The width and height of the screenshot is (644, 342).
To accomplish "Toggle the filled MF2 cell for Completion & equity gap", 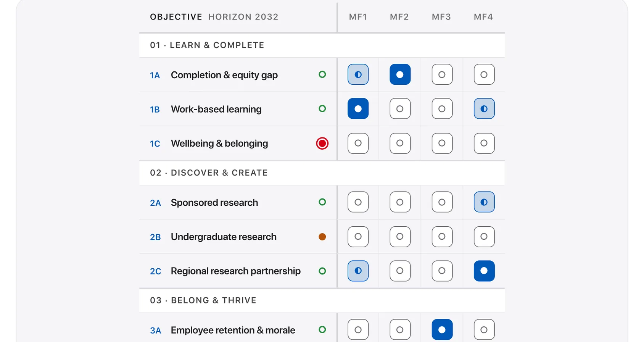I will (x=400, y=74).
